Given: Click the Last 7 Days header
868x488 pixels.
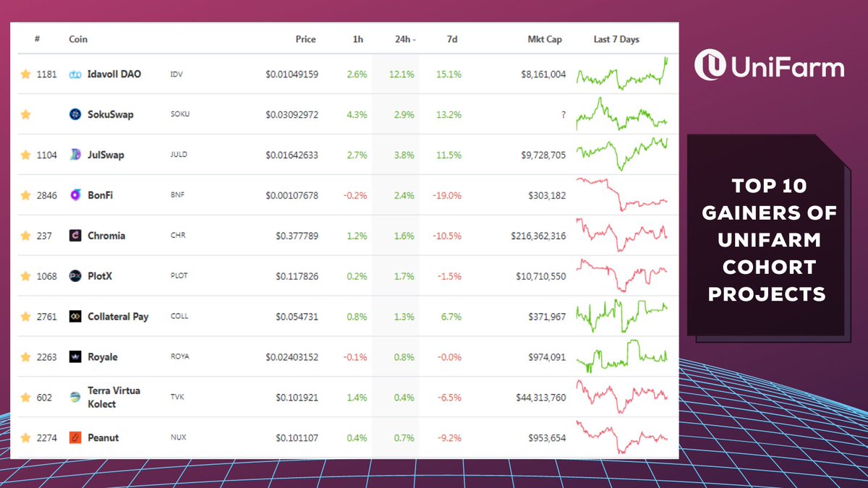Looking at the screenshot, I should [x=616, y=40].
